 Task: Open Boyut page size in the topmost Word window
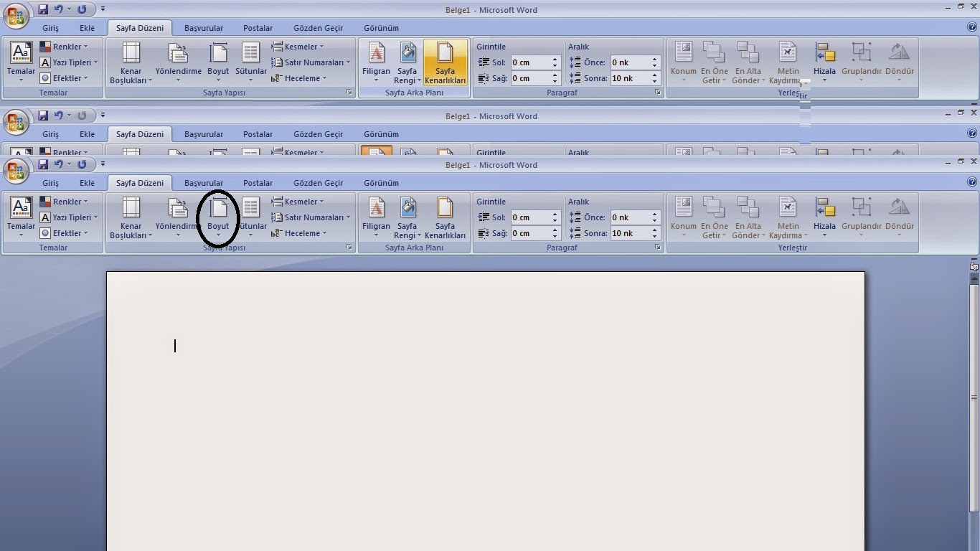[218, 62]
